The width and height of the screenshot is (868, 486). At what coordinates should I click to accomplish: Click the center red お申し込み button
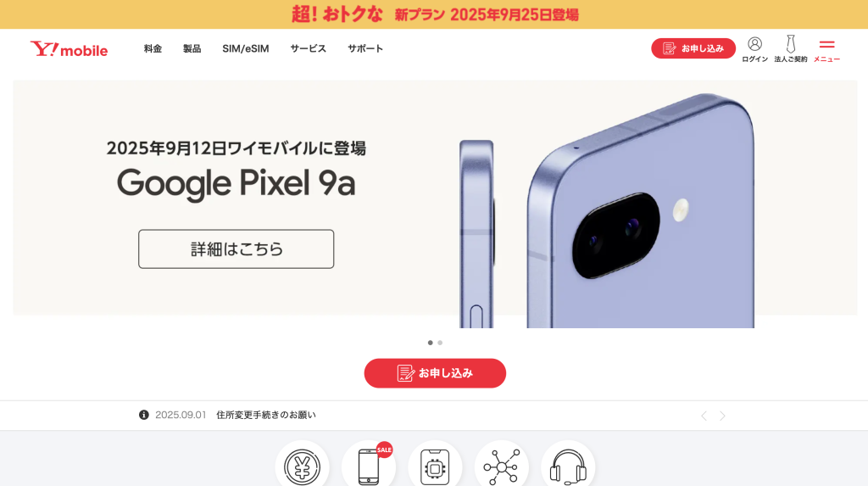click(435, 373)
